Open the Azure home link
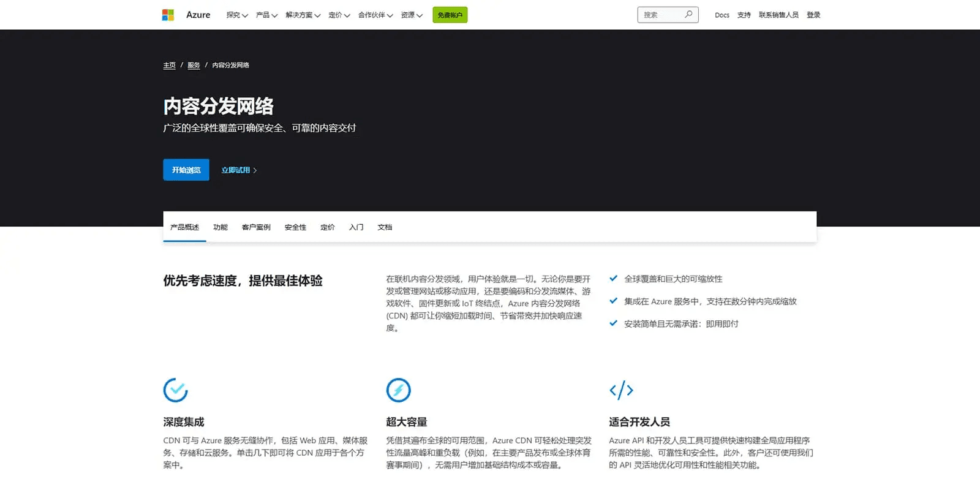Image resolution: width=980 pixels, height=490 pixels. (x=198, y=15)
